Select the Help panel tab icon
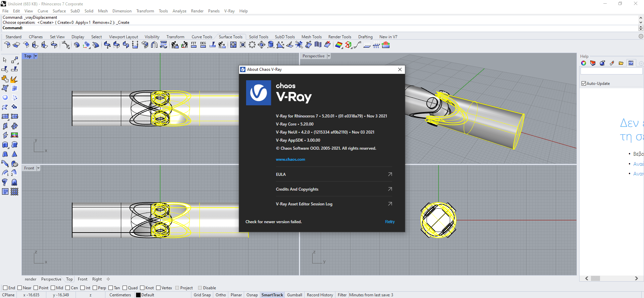Image resolution: width=644 pixels, height=298 pixels. tap(631, 63)
